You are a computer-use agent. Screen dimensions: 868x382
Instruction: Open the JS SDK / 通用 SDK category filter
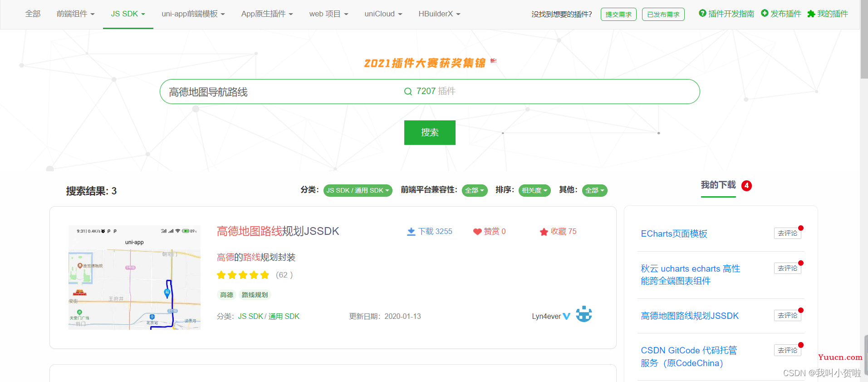click(358, 190)
